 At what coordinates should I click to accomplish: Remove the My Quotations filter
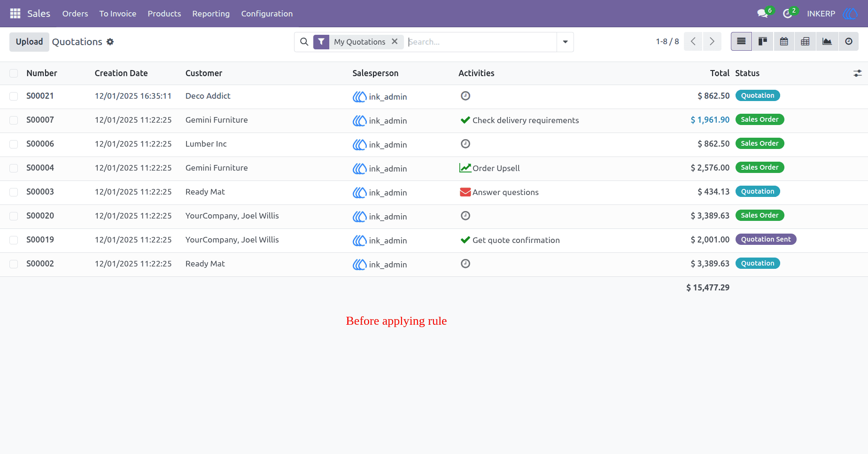coord(395,41)
